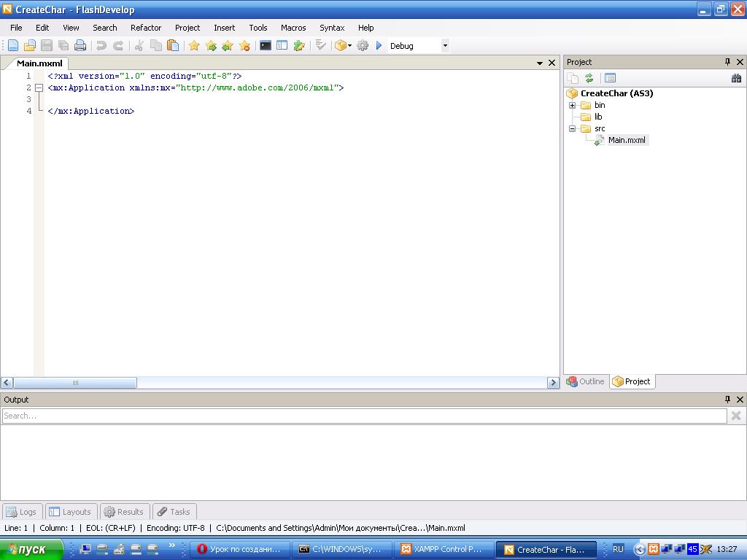Open the Refactor menu
Screen dimensions: 747x560
pos(146,28)
